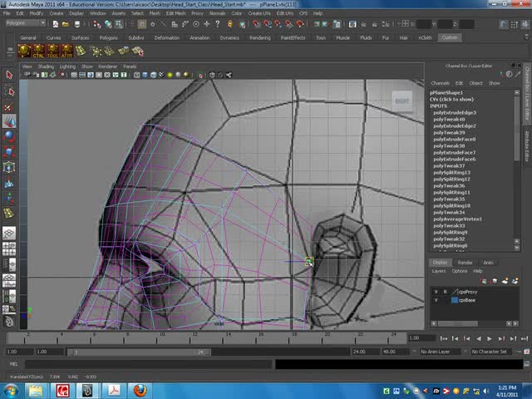532x399 pixels.
Task: Click the view cube RIGHT label
Action: [402, 101]
